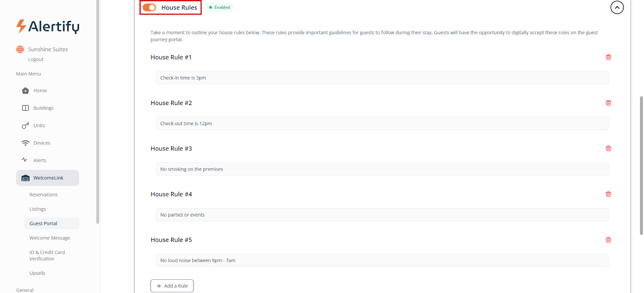Screen dimensions: 644x293
Task: Click the Devices wifi icon
Action: [x=25, y=143]
